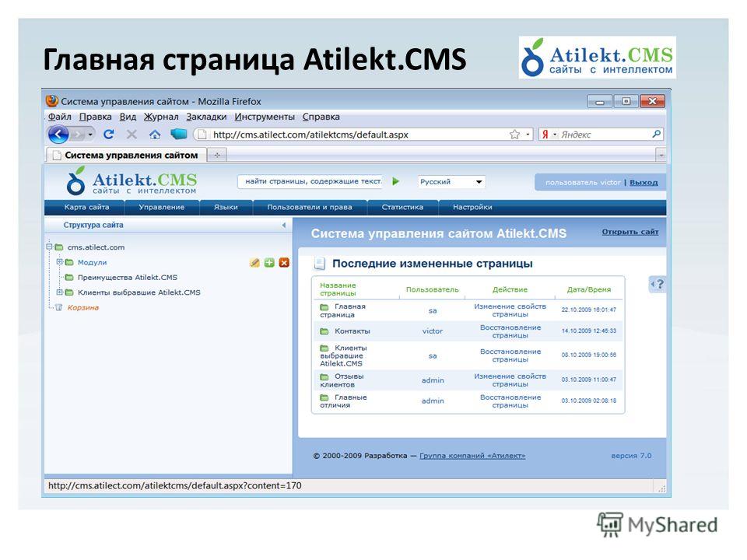
Task: Click the Firefox icon in title bar
Action: pyautogui.click(x=51, y=101)
